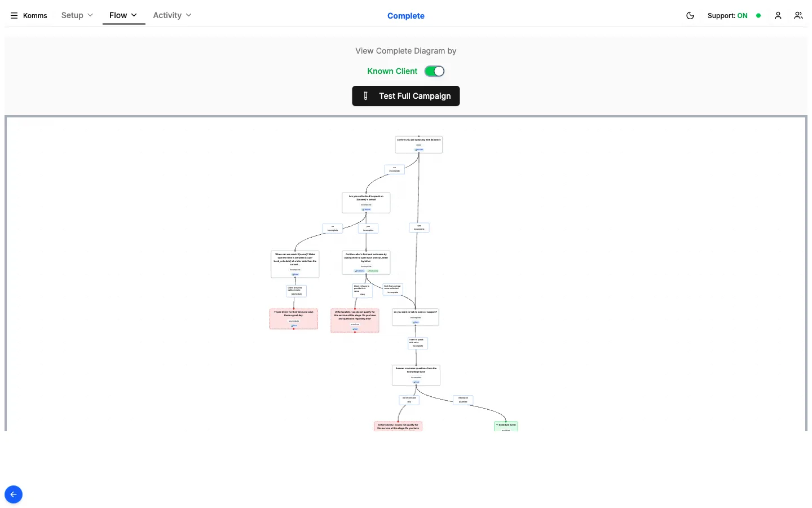The height and width of the screenshot is (508, 812).
Task: Select the 'do you want to talk to sales or support?' node
Action: pos(416,317)
